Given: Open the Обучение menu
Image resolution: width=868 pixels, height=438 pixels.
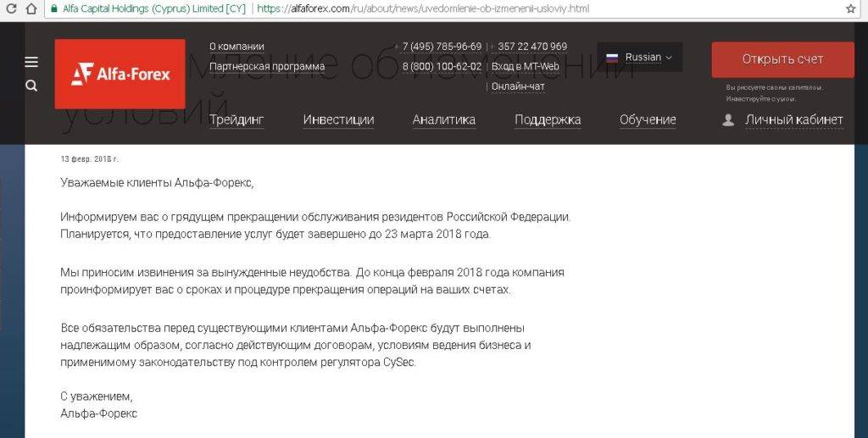Looking at the screenshot, I should click(x=648, y=119).
